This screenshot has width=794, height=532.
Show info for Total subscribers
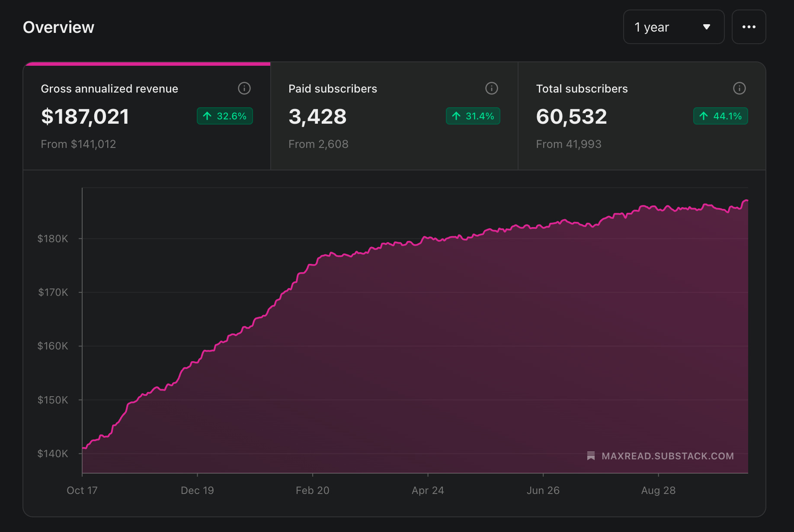click(x=740, y=88)
